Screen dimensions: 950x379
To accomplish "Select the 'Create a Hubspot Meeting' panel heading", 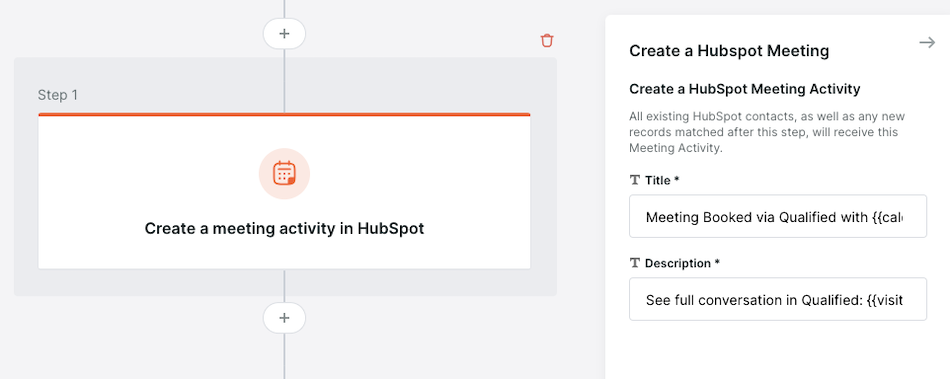I will click(x=729, y=51).
